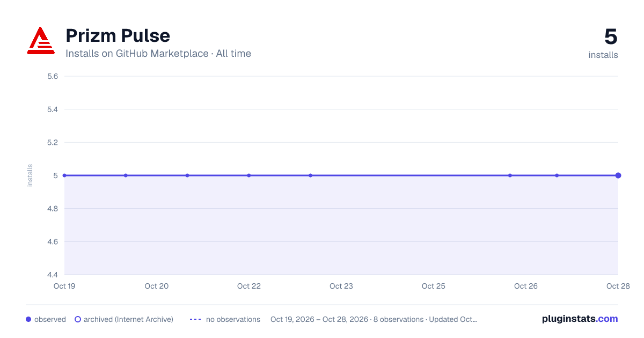The image size is (644, 338).
Task: Click the 5.4 y-axis label
Action: coord(53,109)
